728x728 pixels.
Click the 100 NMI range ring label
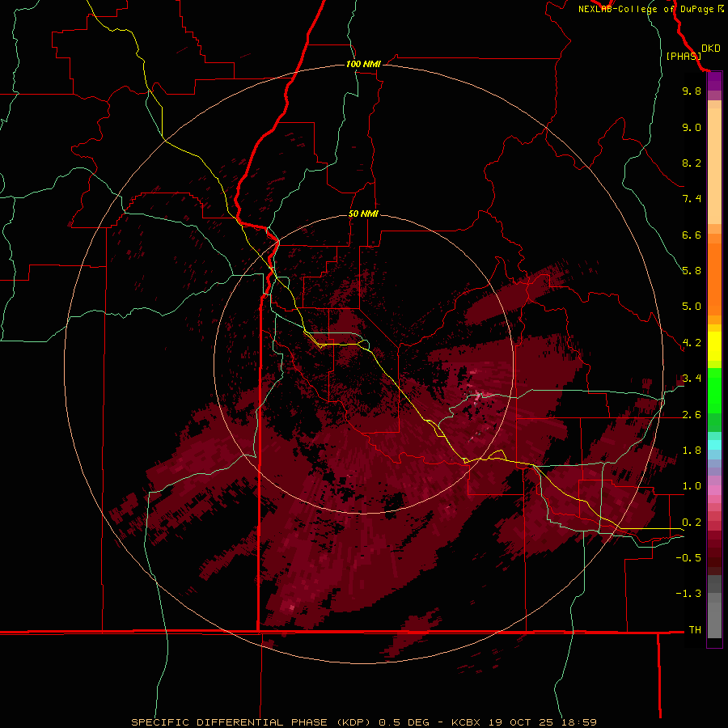click(363, 64)
